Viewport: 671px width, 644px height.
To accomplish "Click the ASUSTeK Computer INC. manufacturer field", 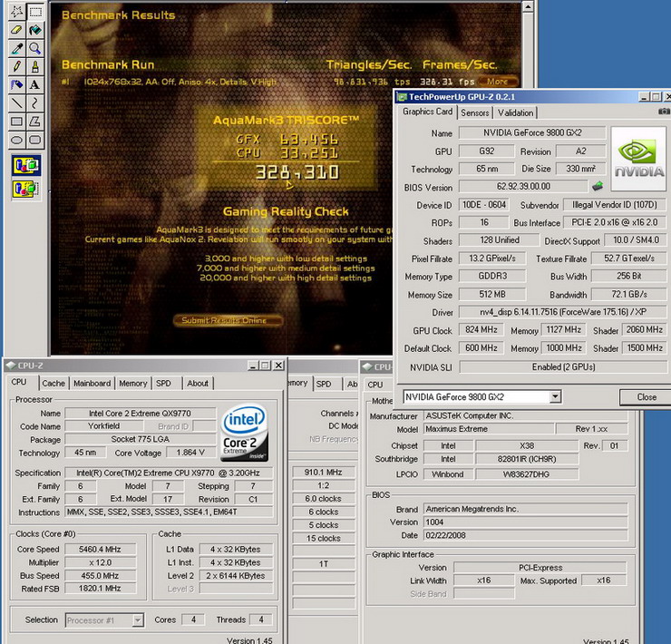I will tap(526, 415).
